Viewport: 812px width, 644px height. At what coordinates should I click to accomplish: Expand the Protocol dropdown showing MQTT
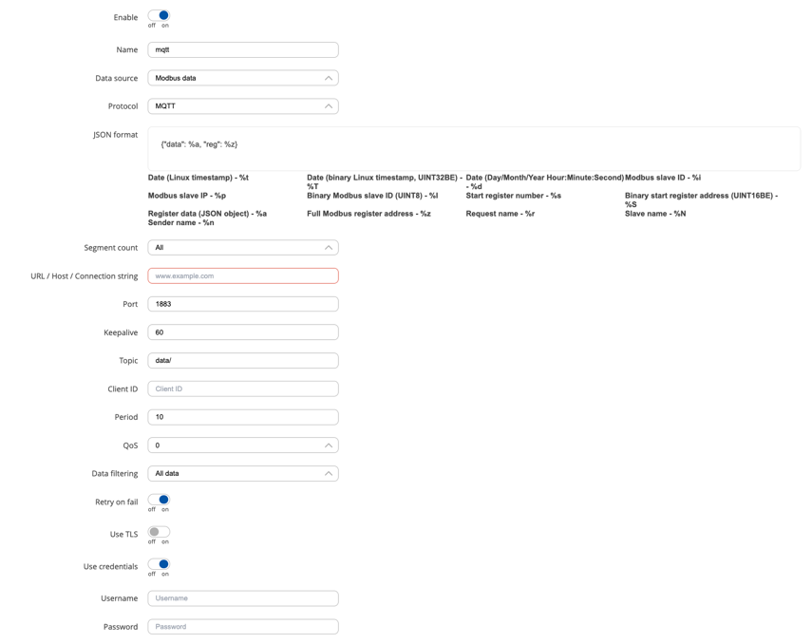coord(242,106)
